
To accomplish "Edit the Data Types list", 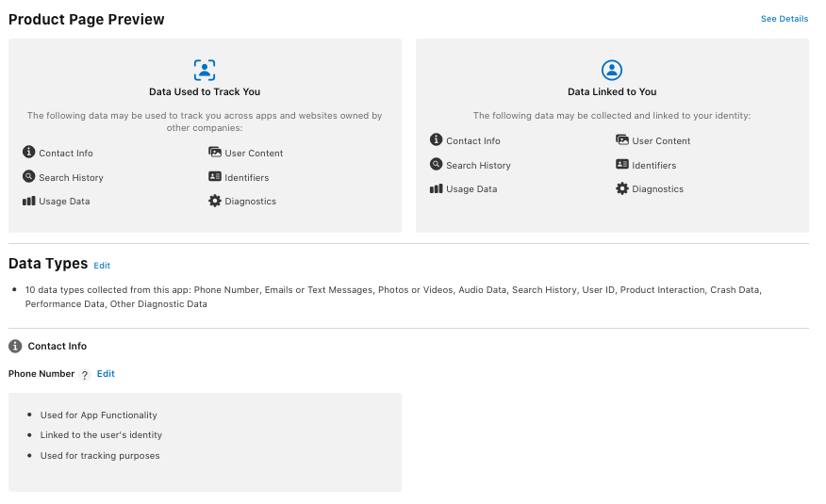I will [102, 266].
